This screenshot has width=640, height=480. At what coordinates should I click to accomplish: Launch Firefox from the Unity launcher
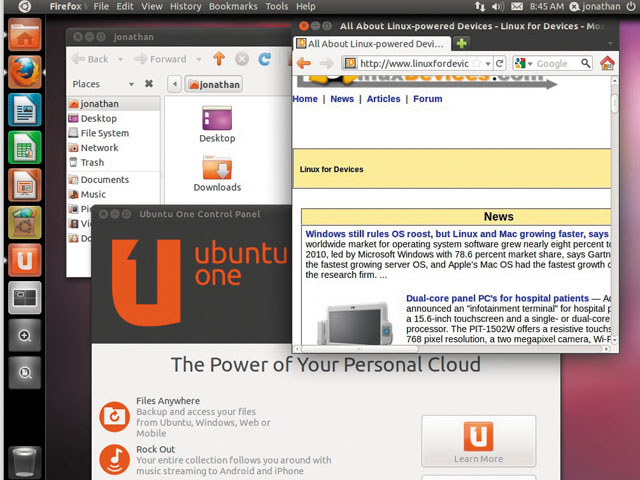coord(24,73)
